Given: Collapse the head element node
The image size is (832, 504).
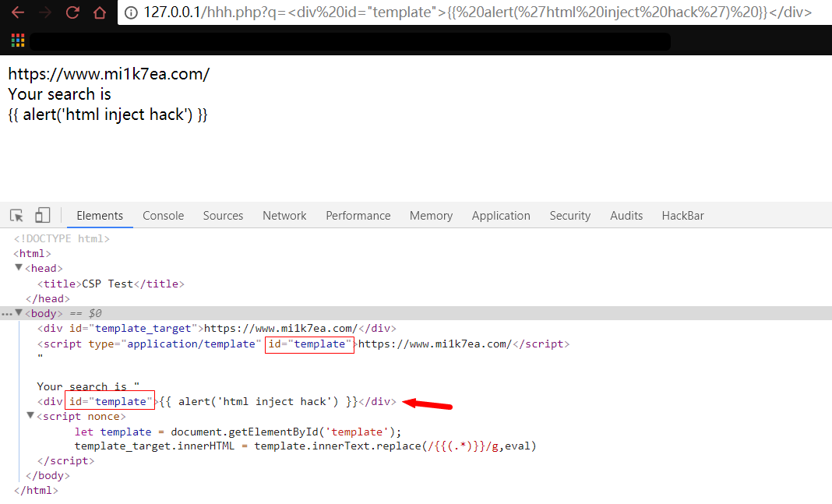Looking at the screenshot, I should pyautogui.click(x=19, y=268).
